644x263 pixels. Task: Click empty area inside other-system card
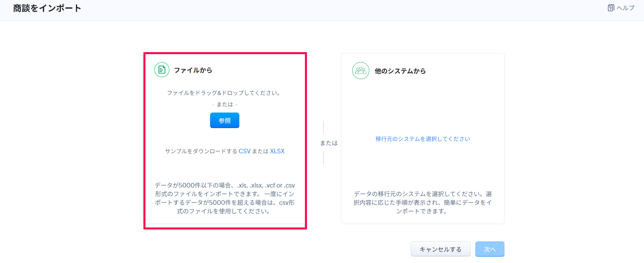[422, 109]
